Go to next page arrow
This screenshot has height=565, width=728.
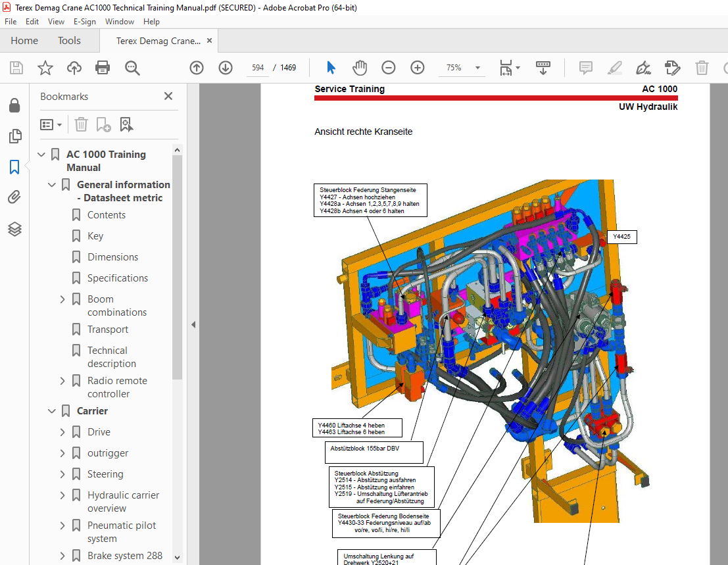[x=226, y=68]
